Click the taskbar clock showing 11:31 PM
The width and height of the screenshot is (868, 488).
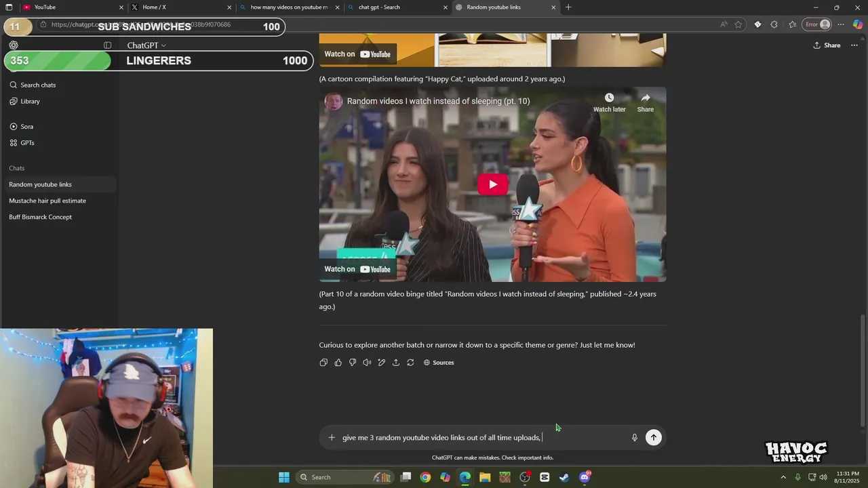point(848,477)
